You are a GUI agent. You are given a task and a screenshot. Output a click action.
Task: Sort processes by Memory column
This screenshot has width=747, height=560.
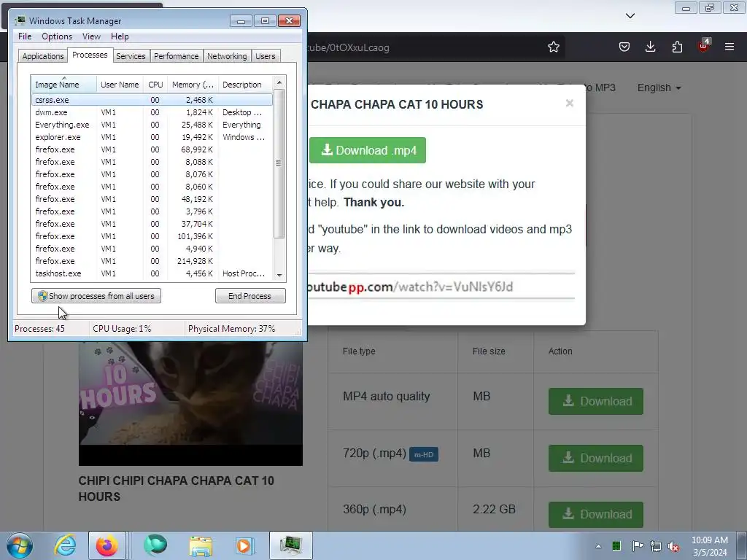(193, 85)
